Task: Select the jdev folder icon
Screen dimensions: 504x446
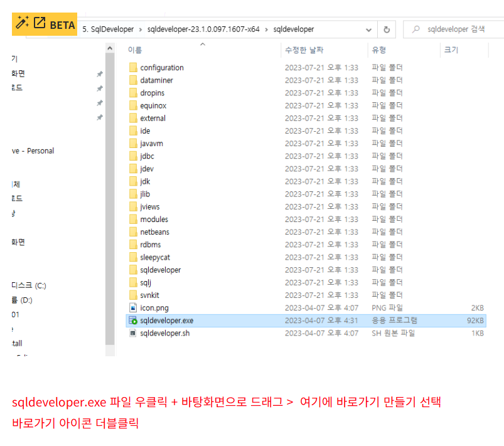Action: (x=133, y=169)
